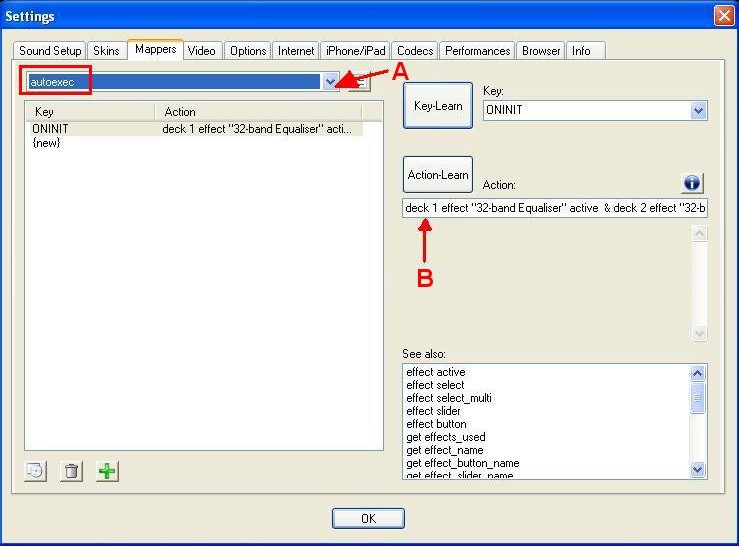Switch to the Sound Setup tab
This screenshot has width=739, height=546.
(x=50, y=50)
